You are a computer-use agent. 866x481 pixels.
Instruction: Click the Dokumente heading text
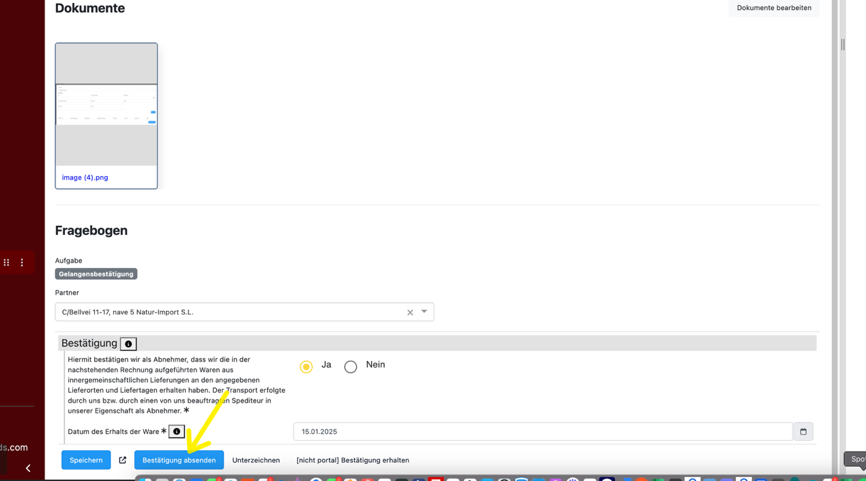click(90, 8)
